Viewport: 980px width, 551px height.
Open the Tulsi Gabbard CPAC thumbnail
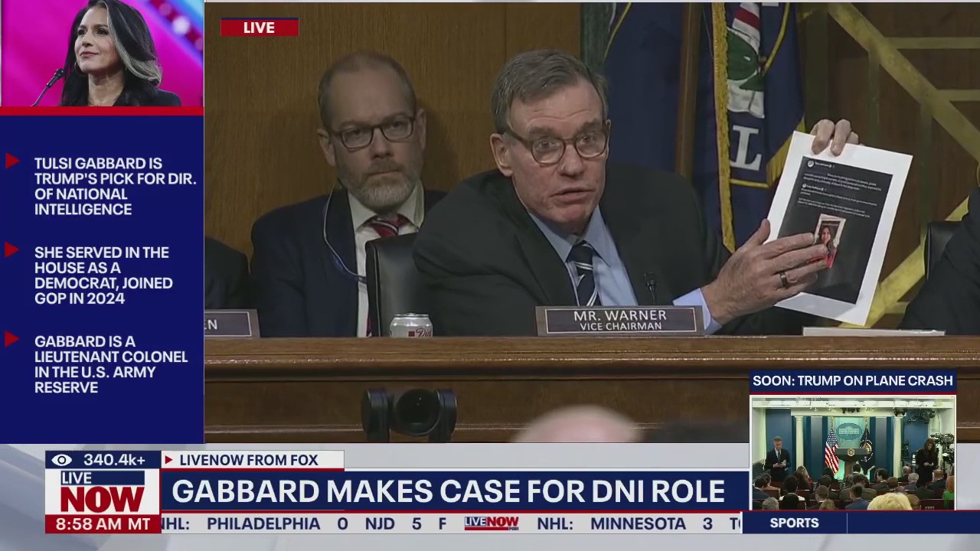coord(102,54)
